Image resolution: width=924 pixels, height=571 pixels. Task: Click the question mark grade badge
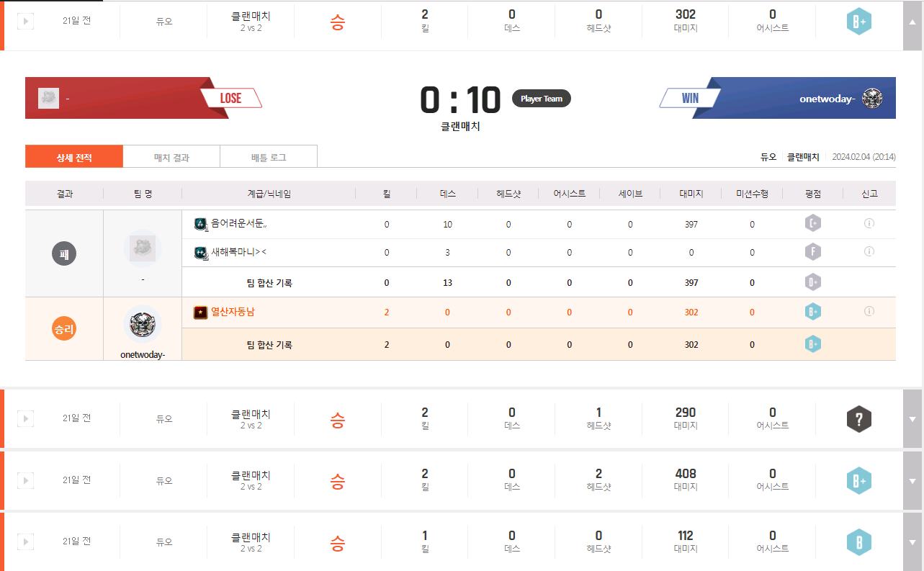858,419
